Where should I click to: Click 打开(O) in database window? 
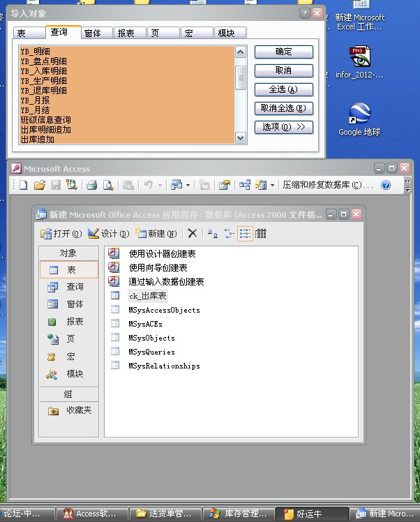(61, 234)
